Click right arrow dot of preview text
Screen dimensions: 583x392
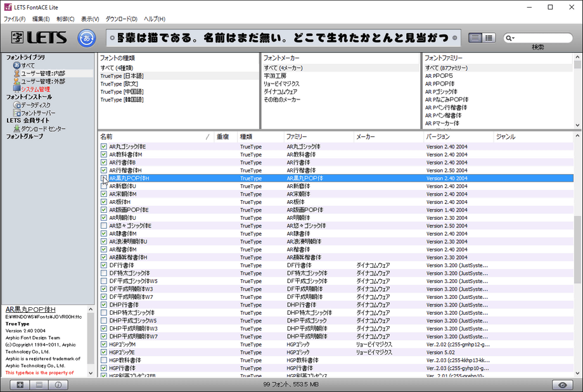coord(454,38)
